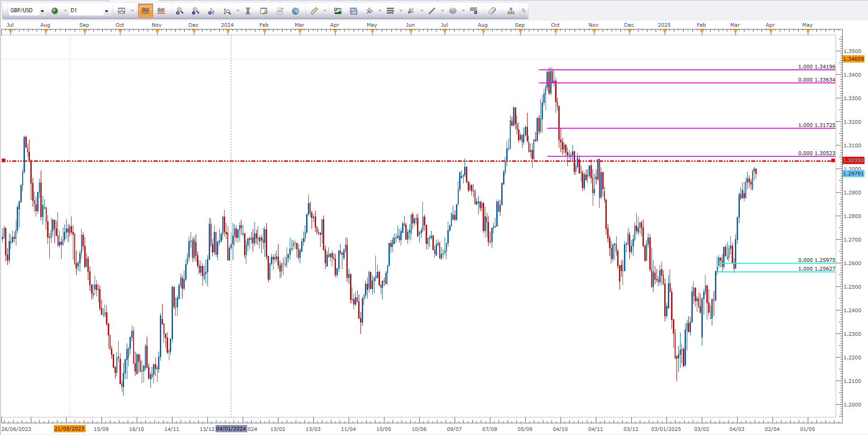Expand the chart type dropdown arrow

pos(132,11)
